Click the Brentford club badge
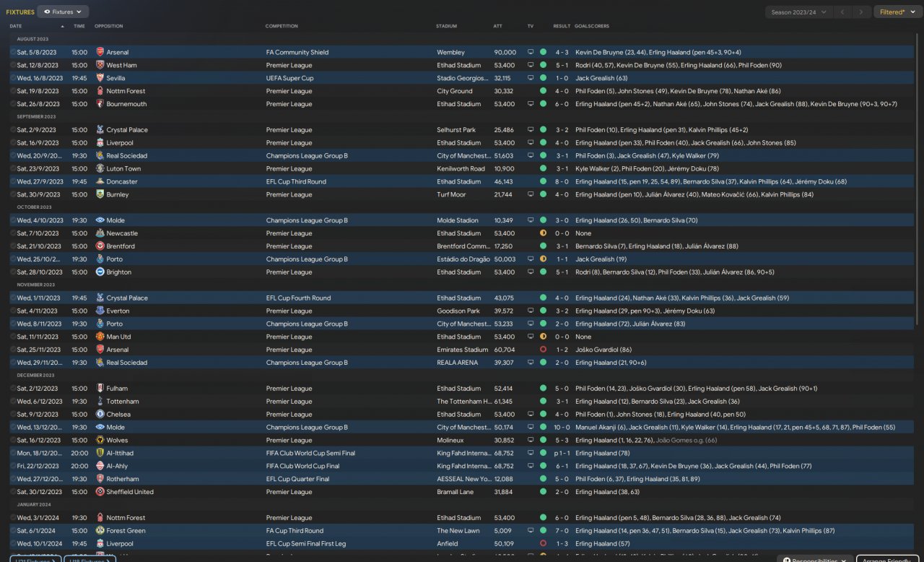 100,246
